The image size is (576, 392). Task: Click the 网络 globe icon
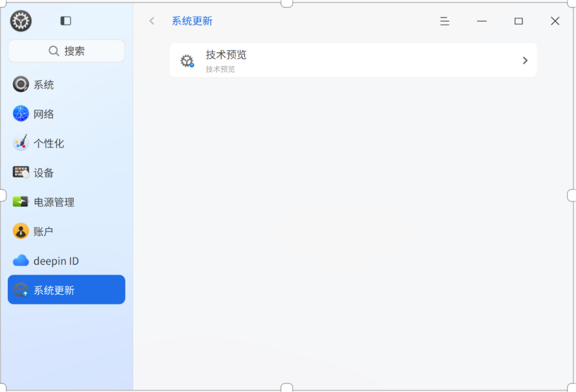pyautogui.click(x=21, y=113)
